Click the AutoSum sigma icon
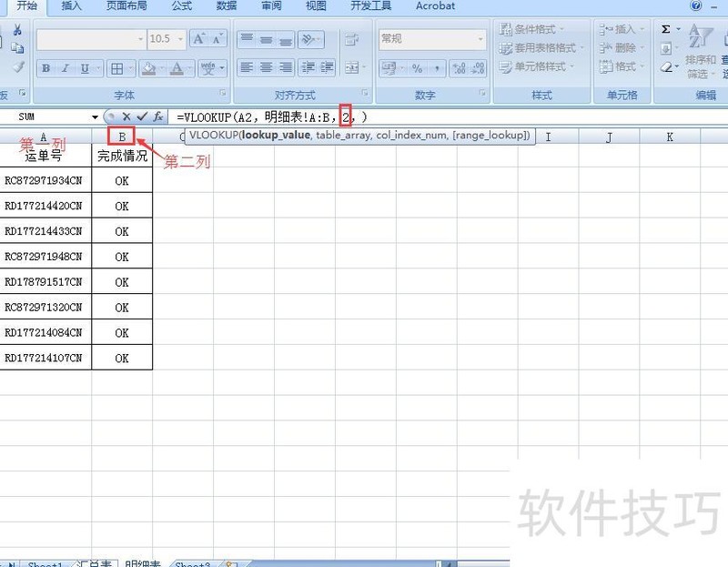Image resolution: width=728 pixels, height=567 pixels. pos(663,27)
